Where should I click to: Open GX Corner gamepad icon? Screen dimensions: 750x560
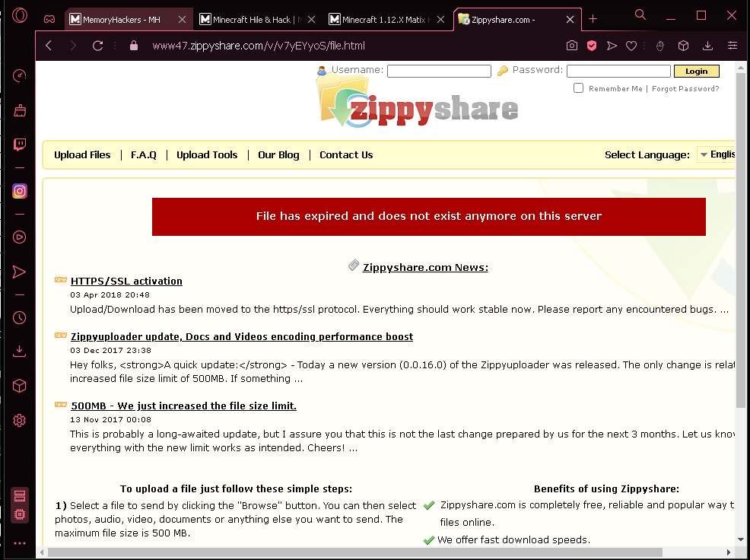(49, 19)
